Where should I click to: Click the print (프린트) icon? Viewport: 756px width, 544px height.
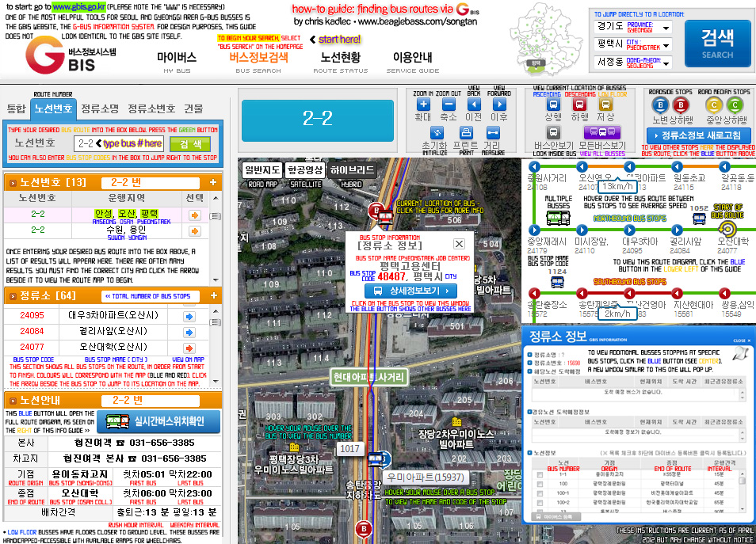(465, 133)
